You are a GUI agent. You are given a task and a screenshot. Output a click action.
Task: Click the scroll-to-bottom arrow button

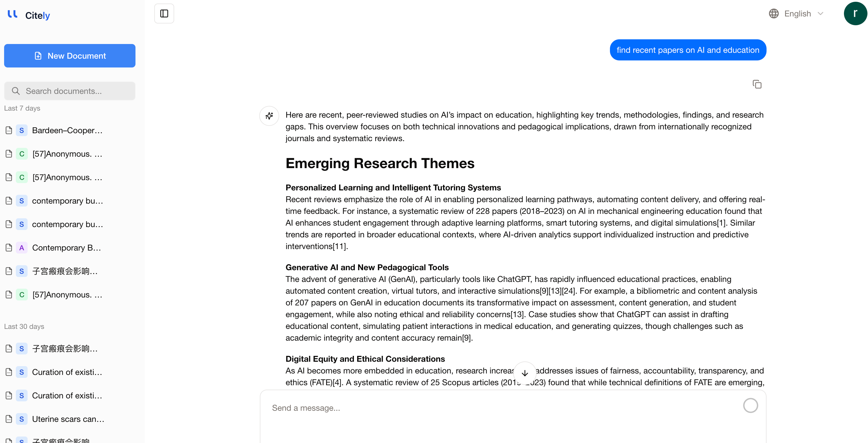pyautogui.click(x=525, y=373)
